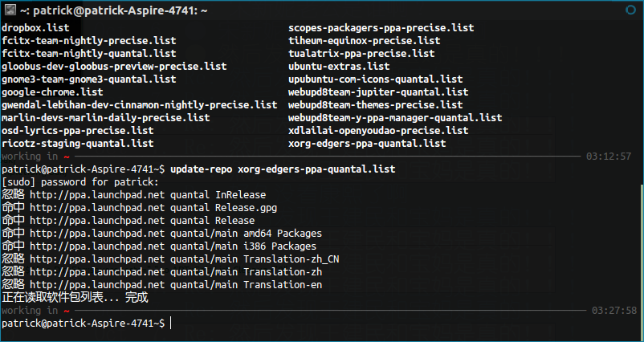The width and height of the screenshot is (644, 342).
Task: Click the circular button at top right
Action: pyautogui.click(x=630, y=10)
